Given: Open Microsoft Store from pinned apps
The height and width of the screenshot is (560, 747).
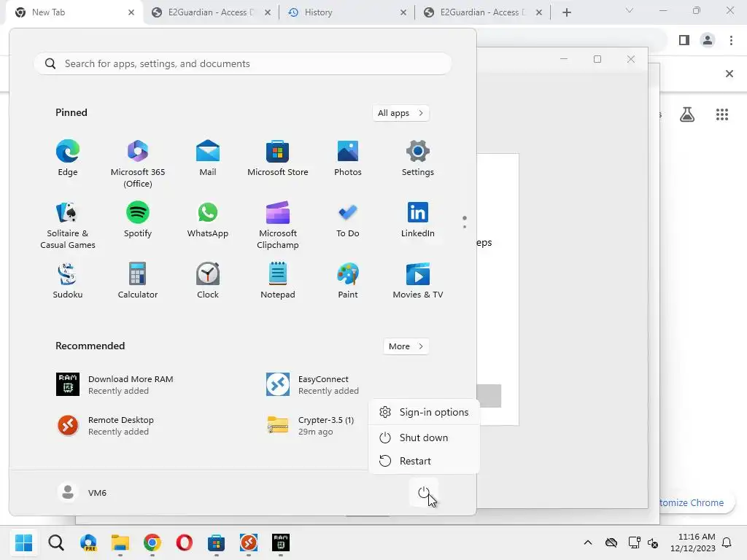Looking at the screenshot, I should 278,158.
